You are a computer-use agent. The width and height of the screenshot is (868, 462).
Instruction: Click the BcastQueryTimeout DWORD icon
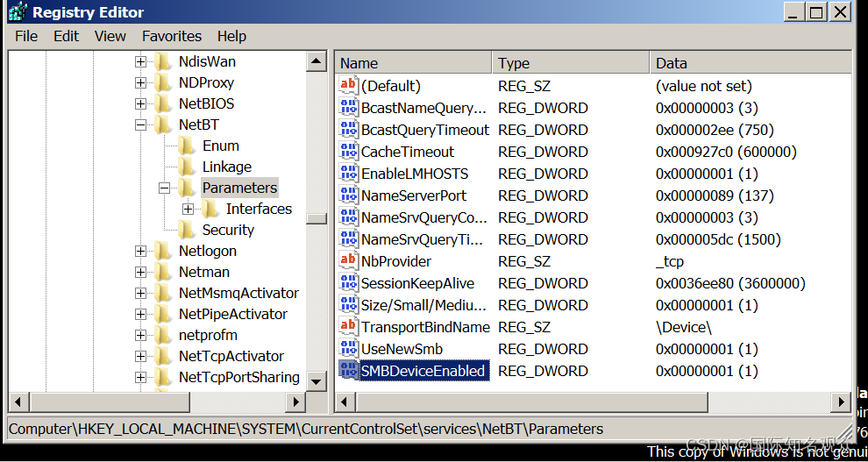(348, 129)
